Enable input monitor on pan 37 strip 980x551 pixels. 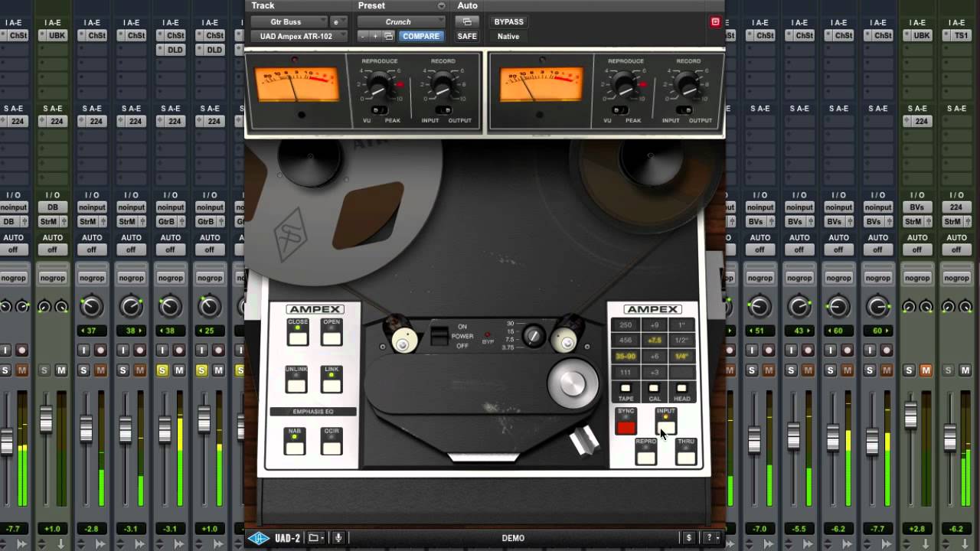point(83,350)
